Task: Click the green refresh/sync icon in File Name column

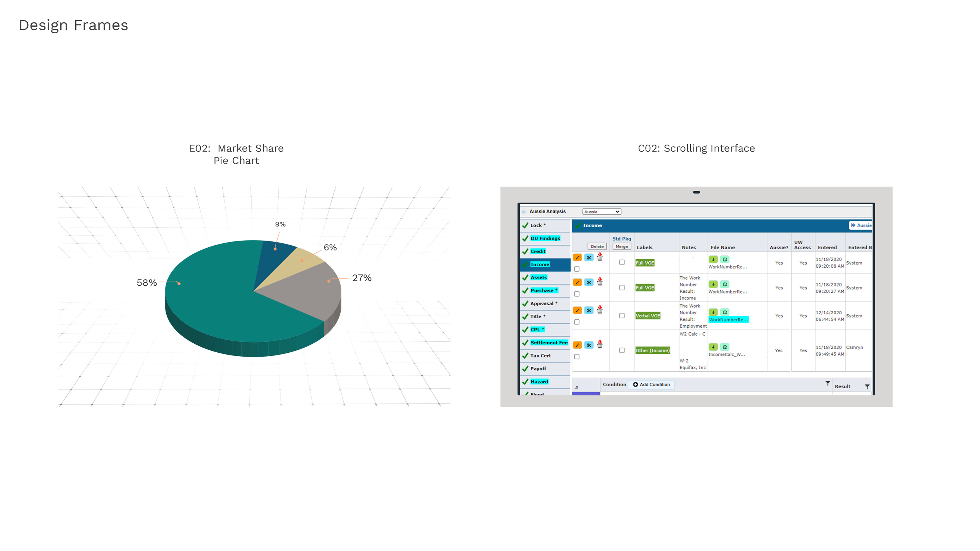Action: pos(726,260)
